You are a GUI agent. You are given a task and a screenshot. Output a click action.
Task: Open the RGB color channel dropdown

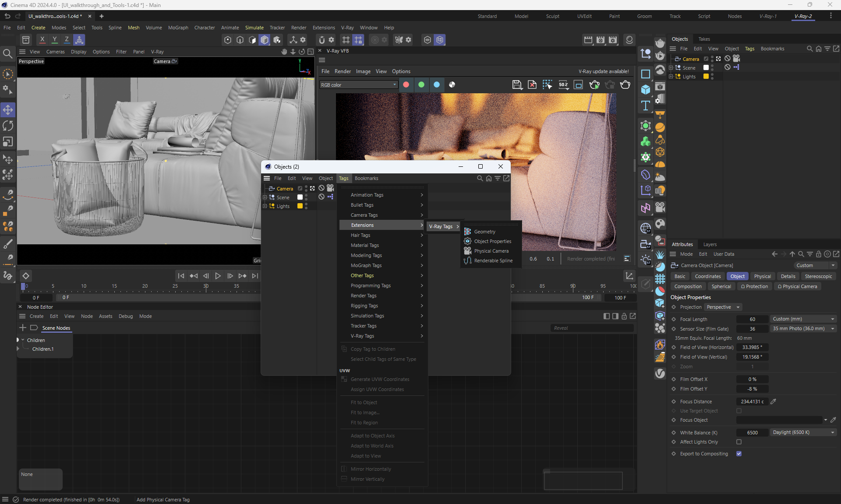[x=358, y=85]
